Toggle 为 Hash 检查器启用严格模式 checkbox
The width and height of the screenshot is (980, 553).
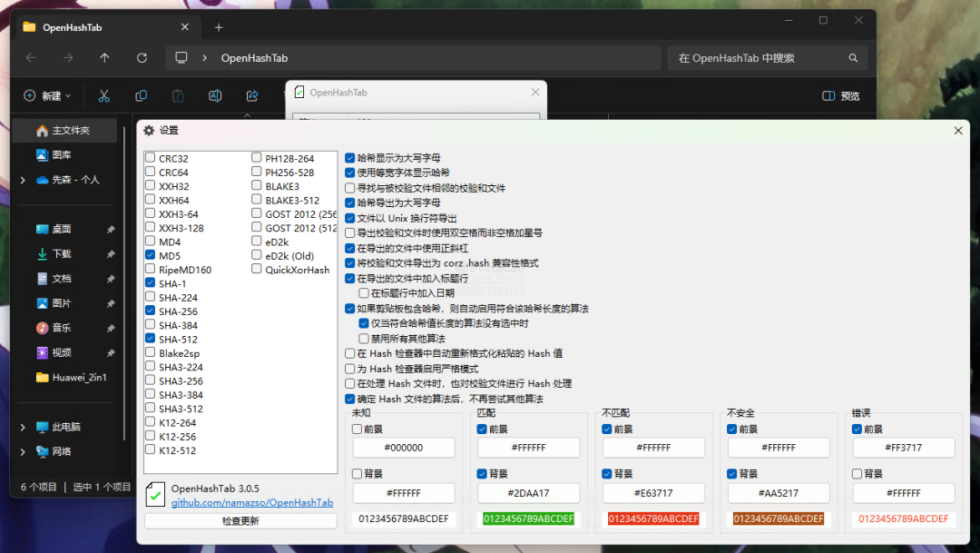350,369
